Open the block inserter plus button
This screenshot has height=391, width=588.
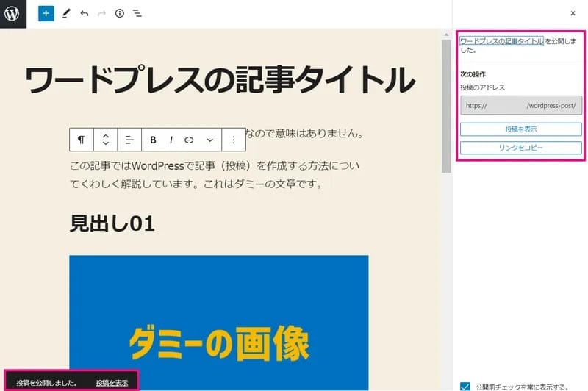pyautogui.click(x=46, y=13)
